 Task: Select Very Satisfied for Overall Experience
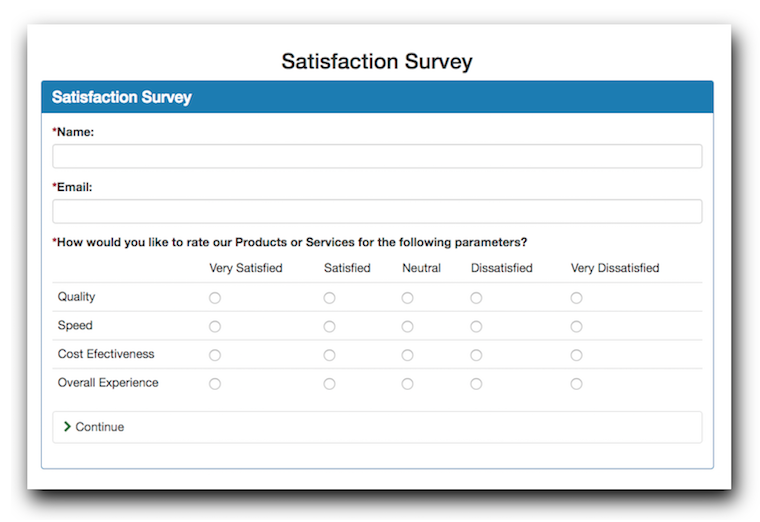coord(215,384)
